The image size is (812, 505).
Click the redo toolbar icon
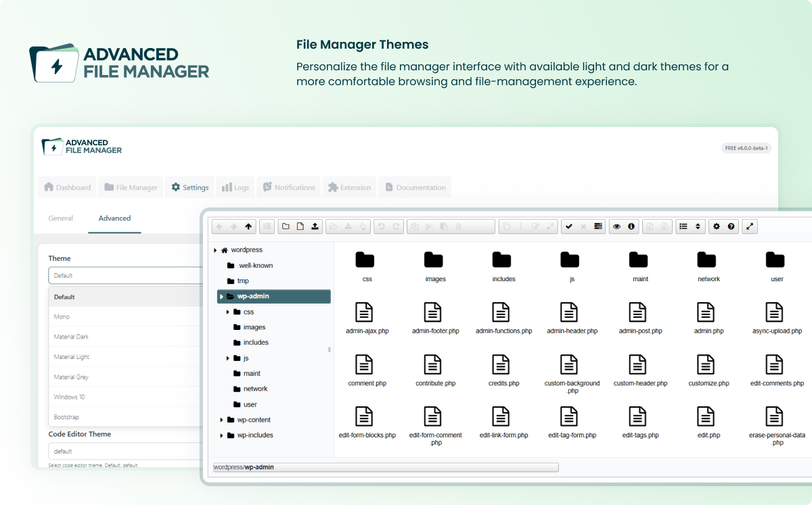click(x=397, y=226)
